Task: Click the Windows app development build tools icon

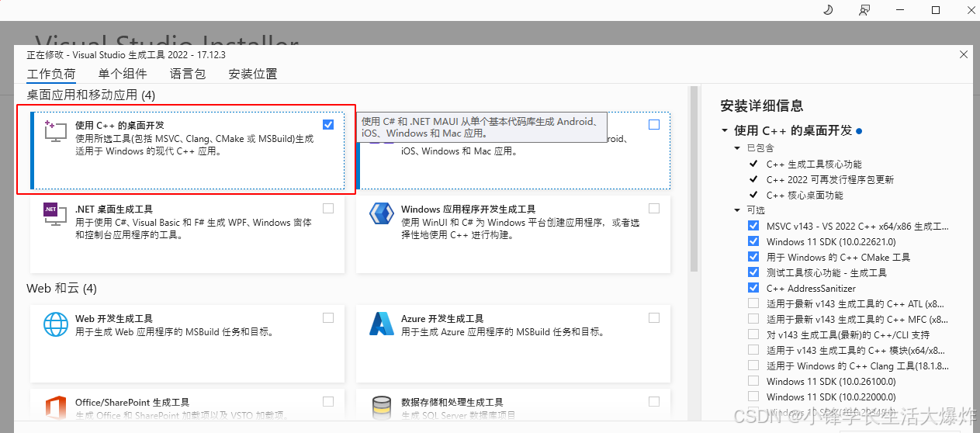Action: point(381,214)
